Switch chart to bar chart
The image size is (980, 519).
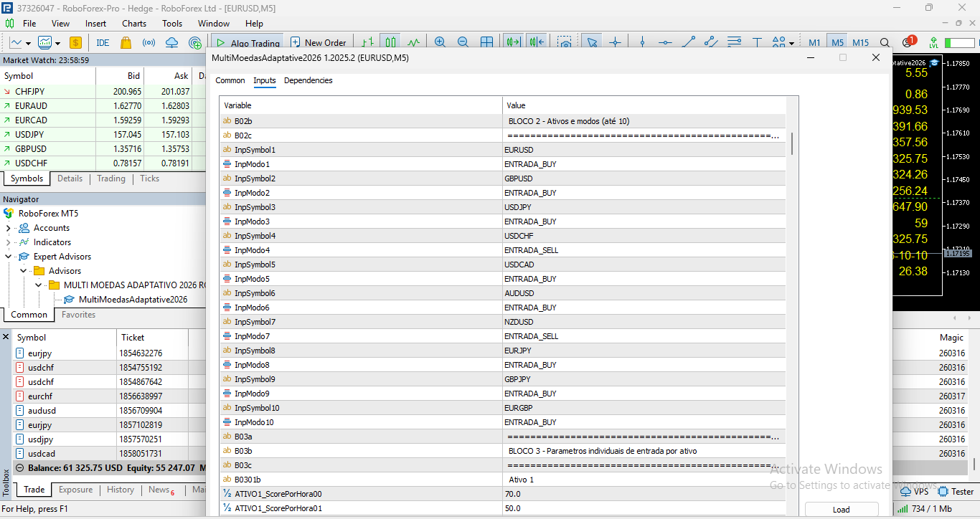pyautogui.click(x=367, y=43)
